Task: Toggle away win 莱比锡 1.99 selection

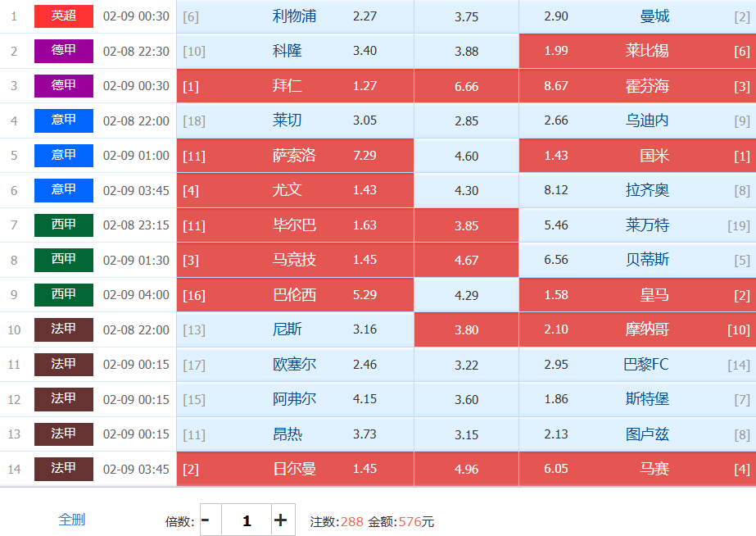Action: [x=637, y=51]
